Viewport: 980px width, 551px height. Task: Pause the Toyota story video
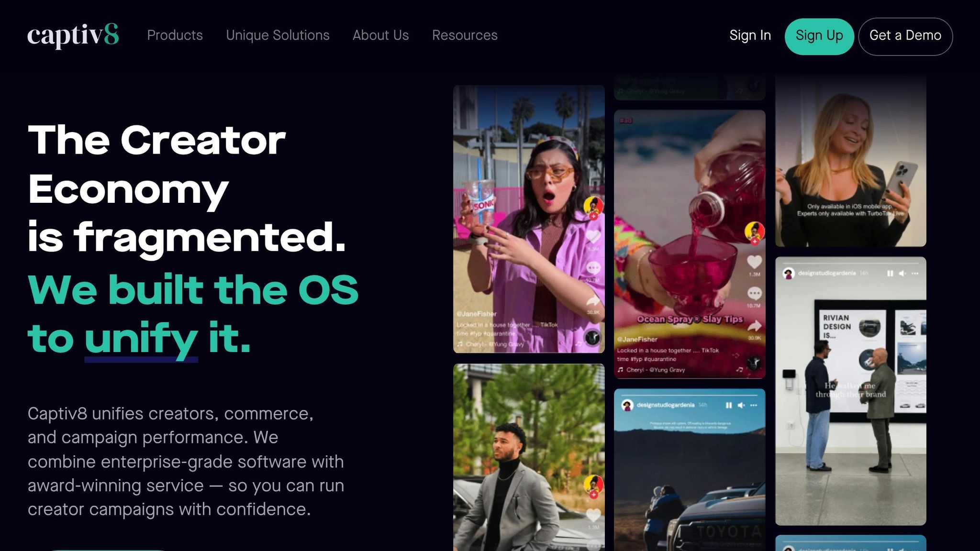(x=729, y=405)
